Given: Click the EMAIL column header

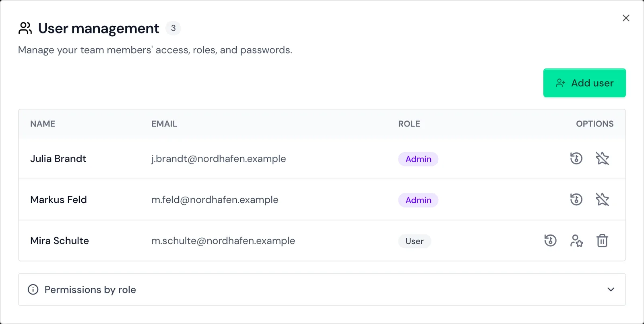Looking at the screenshot, I should pos(164,124).
